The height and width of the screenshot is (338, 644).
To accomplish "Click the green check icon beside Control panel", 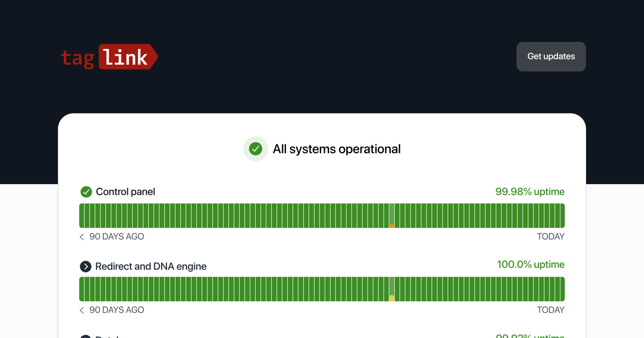I will point(86,192).
